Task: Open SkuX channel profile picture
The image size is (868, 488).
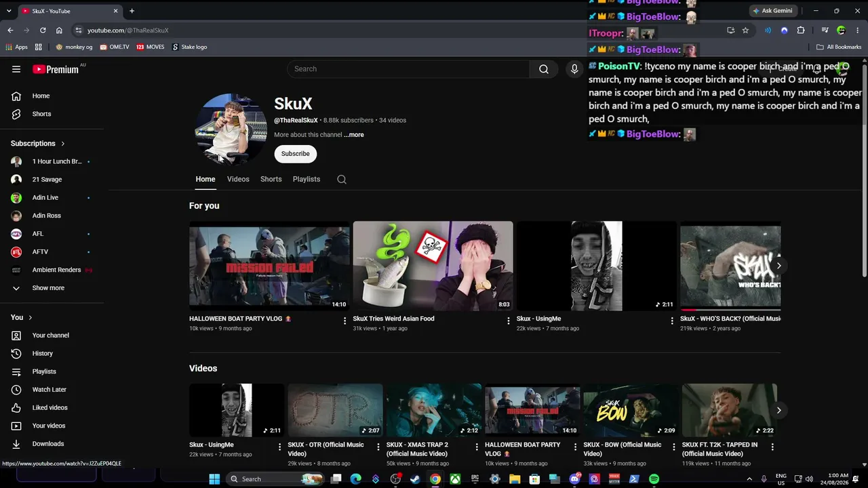Action: tap(231, 129)
